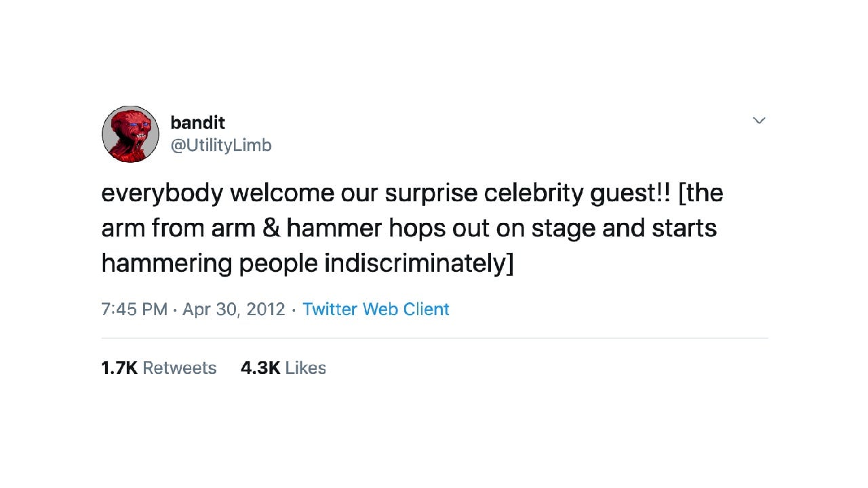This screenshot has height=488, width=868.
Task: Open the 7:45 PM Apr 30, 2012 timestamp
Action: pyautogui.click(x=193, y=309)
